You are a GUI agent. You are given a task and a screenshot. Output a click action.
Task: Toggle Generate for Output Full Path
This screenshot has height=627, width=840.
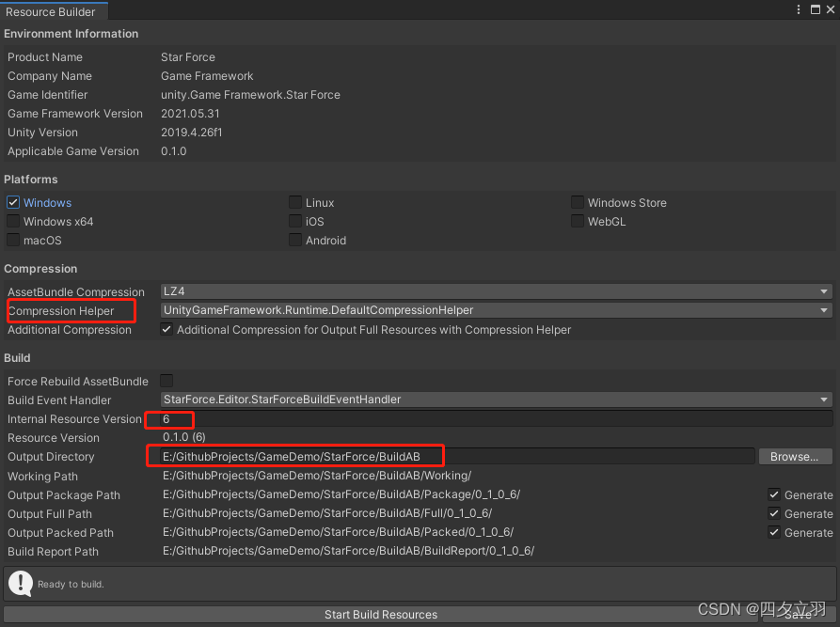tap(774, 513)
